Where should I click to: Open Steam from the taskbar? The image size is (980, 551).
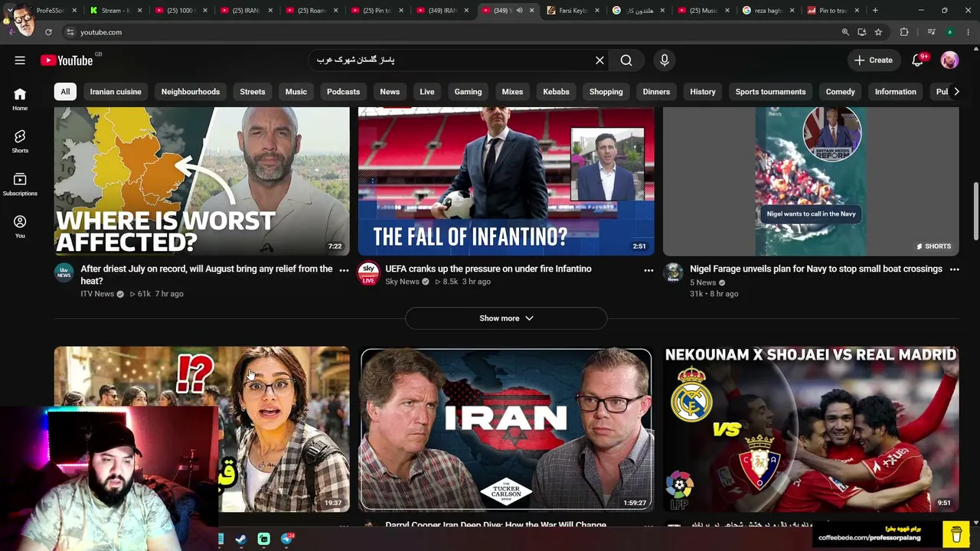click(240, 539)
